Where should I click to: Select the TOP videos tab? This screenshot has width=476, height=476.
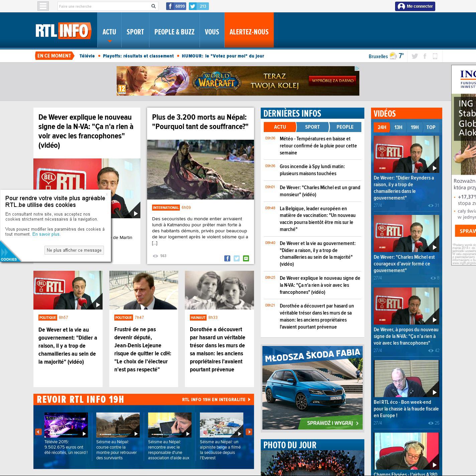pyautogui.click(x=431, y=127)
